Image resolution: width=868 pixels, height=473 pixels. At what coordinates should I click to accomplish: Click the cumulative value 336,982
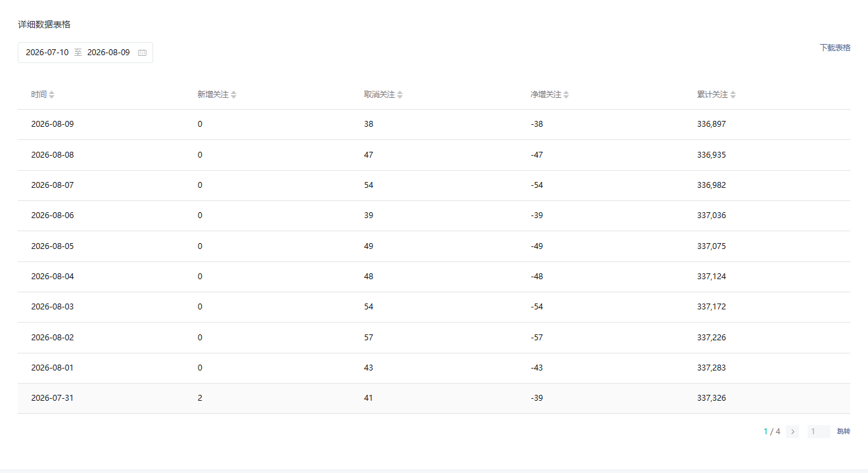(712, 185)
